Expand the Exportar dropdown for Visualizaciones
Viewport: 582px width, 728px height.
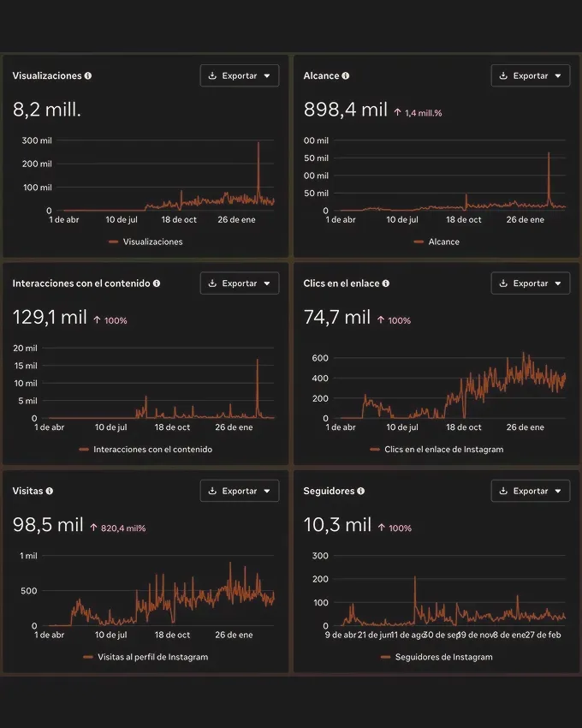pyautogui.click(x=268, y=75)
